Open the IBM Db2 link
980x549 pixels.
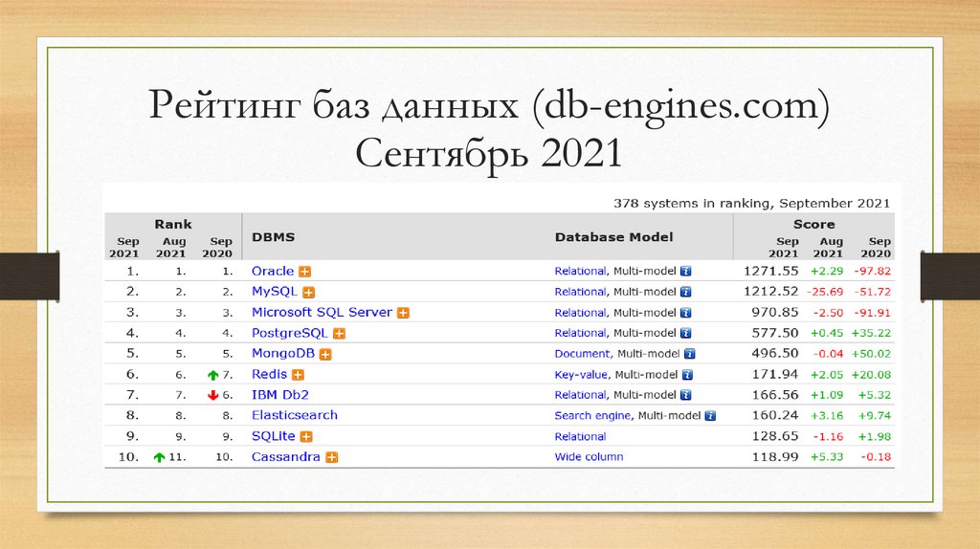tap(280, 395)
